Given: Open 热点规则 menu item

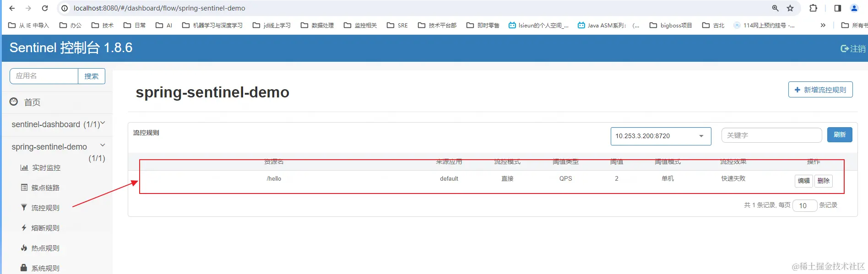Looking at the screenshot, I should [x=45, y=248].
